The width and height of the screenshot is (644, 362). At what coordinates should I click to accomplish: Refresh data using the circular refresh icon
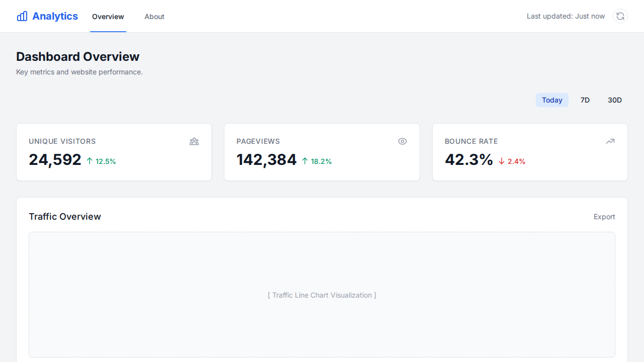coord(620,16)
